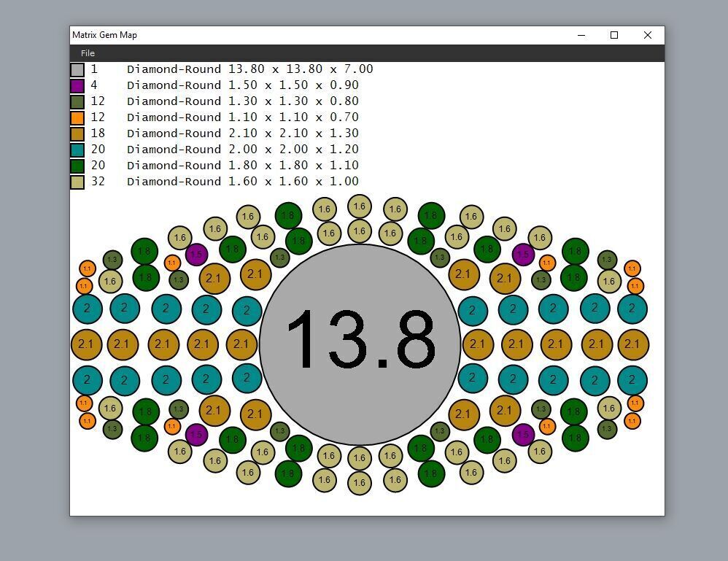Click quantity 32 in the legend

pos(98,181)
